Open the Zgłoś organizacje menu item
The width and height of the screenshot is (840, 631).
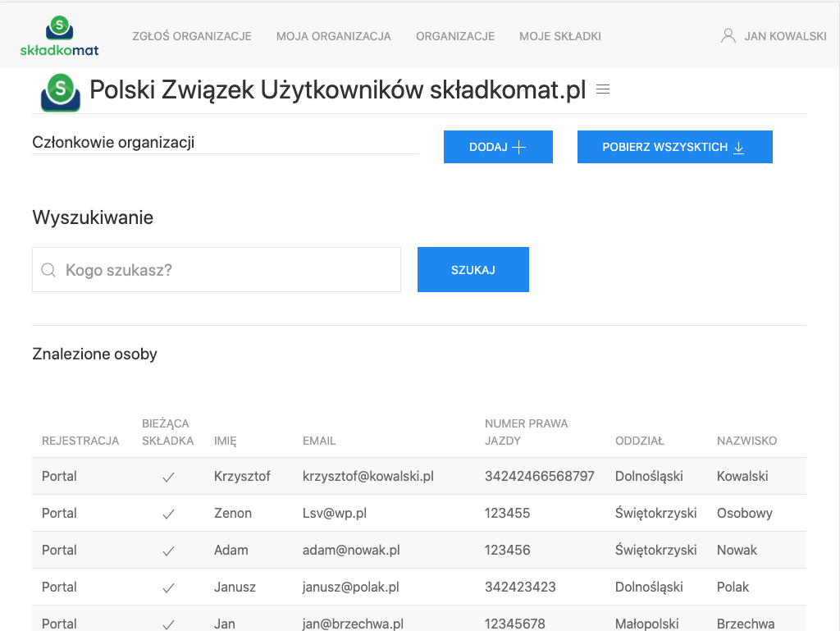(x=192, y=36)
